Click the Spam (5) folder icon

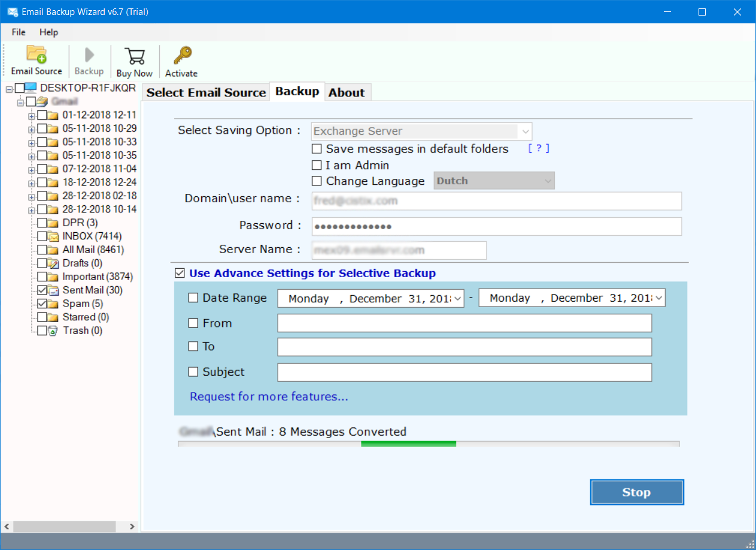[53, 304]
